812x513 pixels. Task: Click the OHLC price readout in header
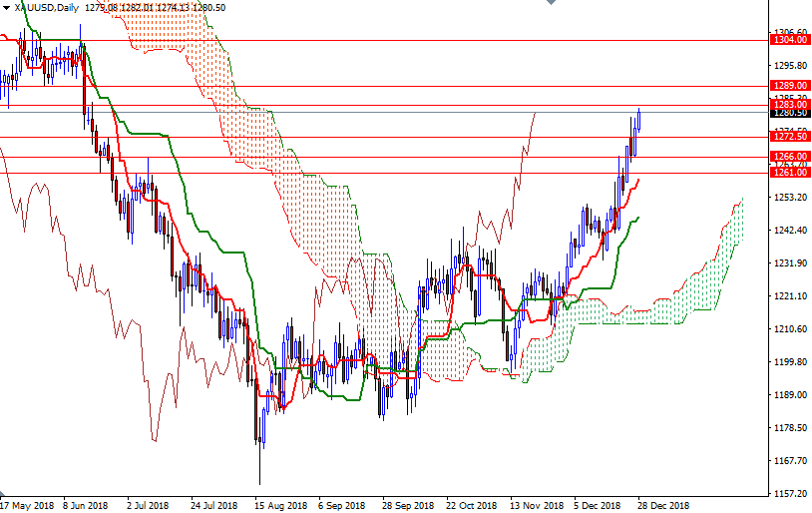click(155, 7)
